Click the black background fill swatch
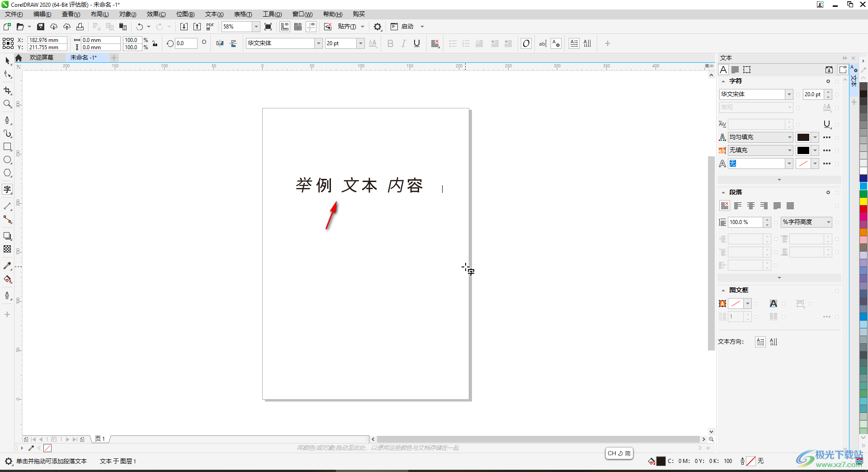The height and width of the screenshot is (472, 868). click(803, 150)
